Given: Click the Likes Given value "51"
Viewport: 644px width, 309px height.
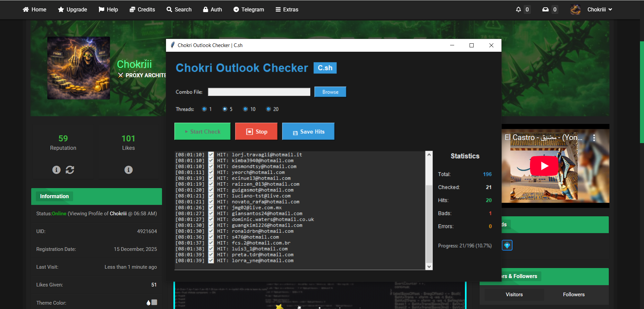Looking at the screenshot, I should [x=154, y=285].
